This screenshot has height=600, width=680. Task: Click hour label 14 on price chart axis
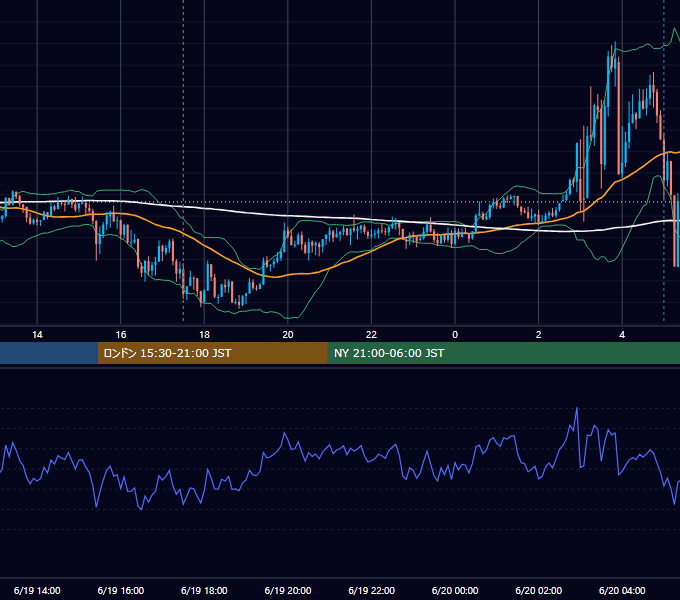tap(37, 335)
